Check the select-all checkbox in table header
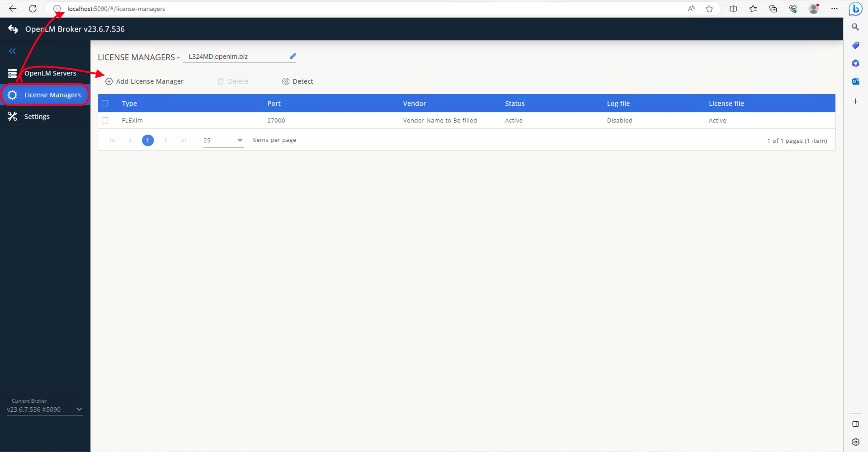This screenshot has height=452, width=868. (x=105, y=103)
